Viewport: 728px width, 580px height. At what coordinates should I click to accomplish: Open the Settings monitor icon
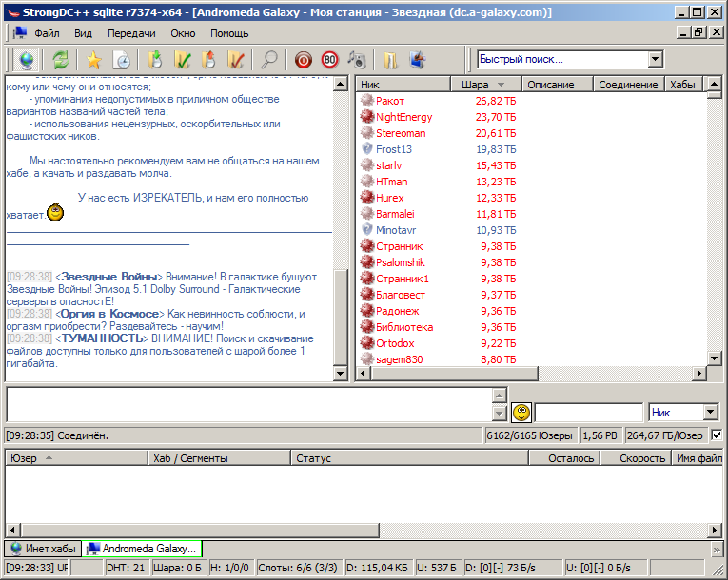coord(418,60)
